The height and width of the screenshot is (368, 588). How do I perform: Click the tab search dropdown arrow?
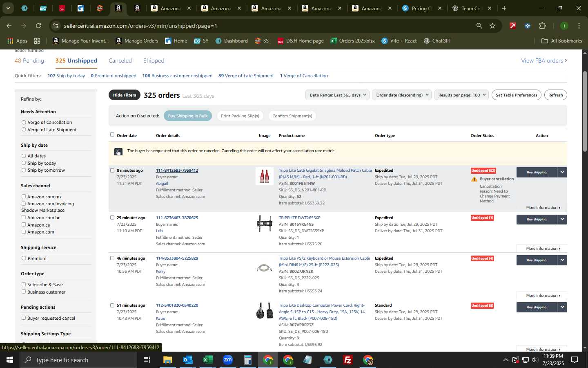pyautogui.click(x=8, y=8)
